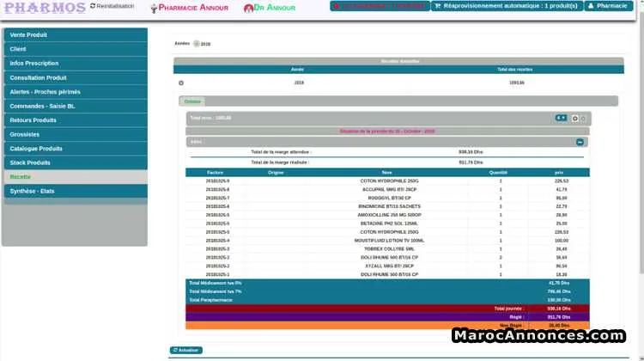The image size is (644, 361).
Task: Click Total des recettes column header
Action: click(x=514, y=70)
